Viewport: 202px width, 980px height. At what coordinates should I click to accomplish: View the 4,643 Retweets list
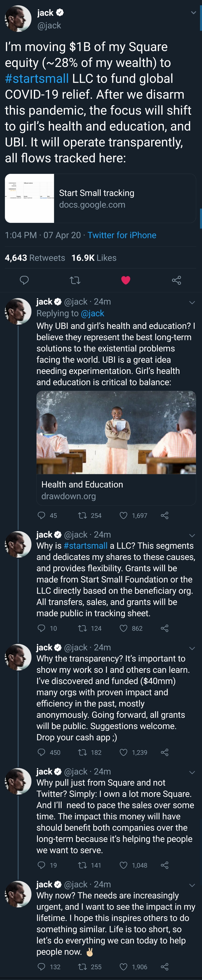(35, 258)
